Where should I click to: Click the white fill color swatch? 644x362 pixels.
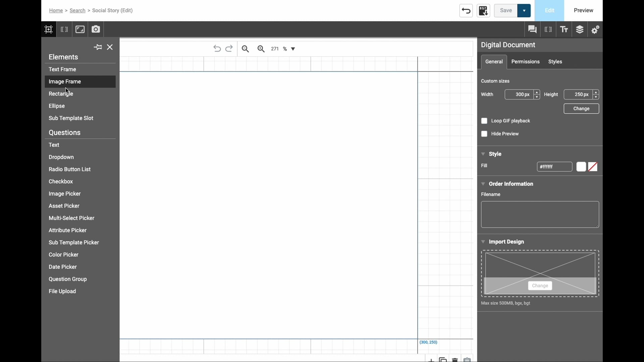pos(581,167)
